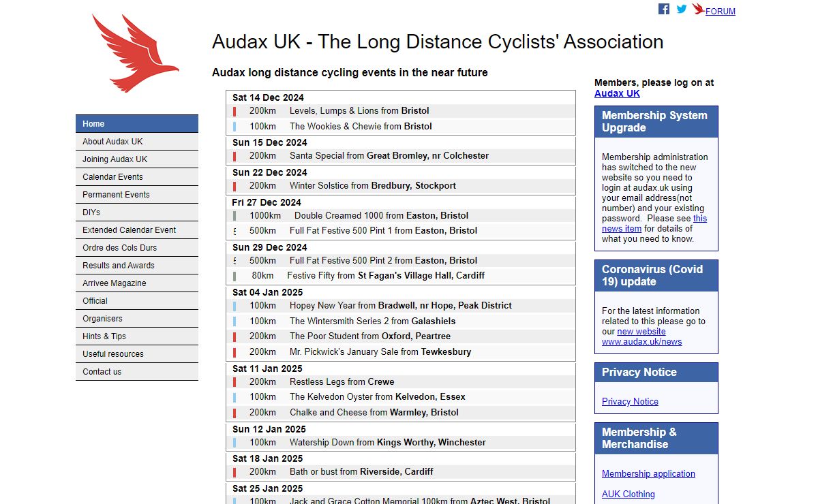The image size is (818, 504).
Task: Click the Sat 04 Jan 2025 date heading
Action: pyautogui.click(x=267, y=292)
